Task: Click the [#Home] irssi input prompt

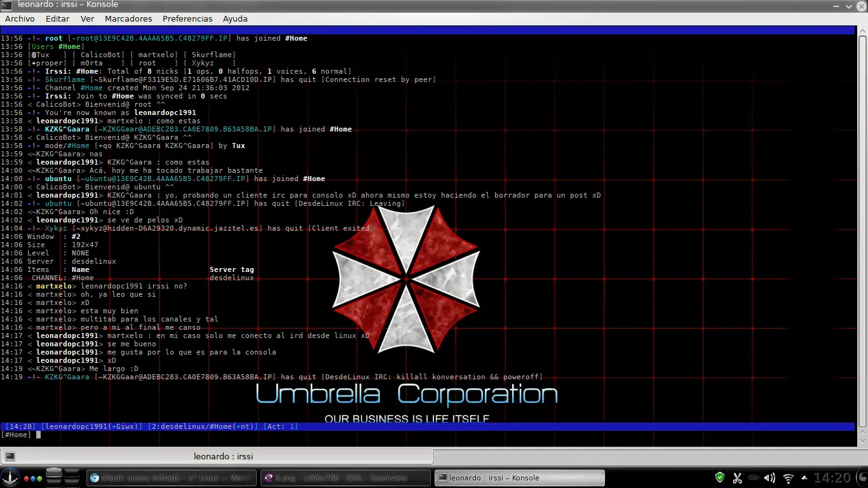Action: tap(16, 435)
